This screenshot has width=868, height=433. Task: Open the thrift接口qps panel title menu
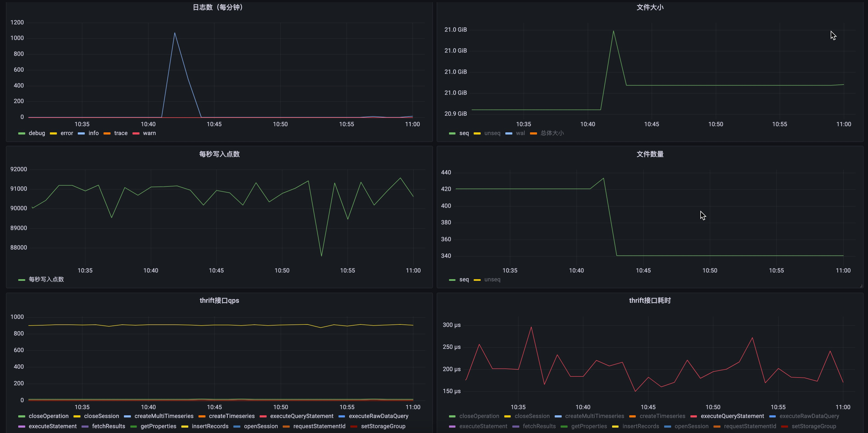pyautogui.click(x=219, y=300)
